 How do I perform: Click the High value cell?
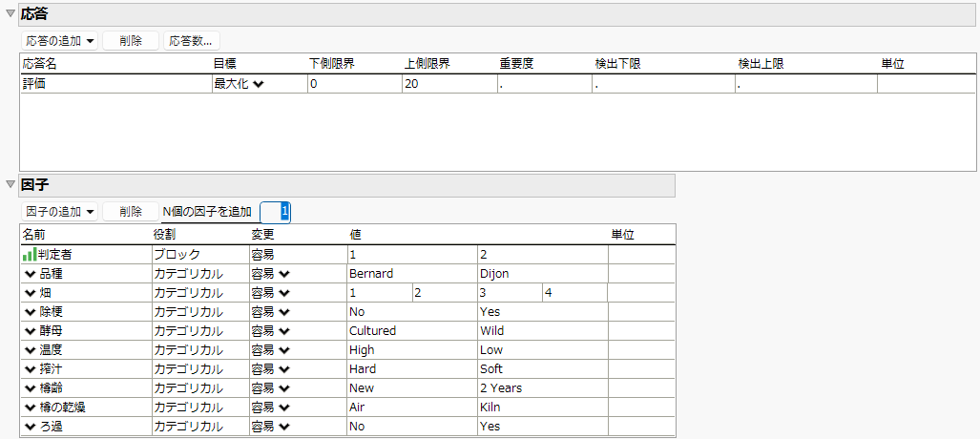(x=412, y=350)
